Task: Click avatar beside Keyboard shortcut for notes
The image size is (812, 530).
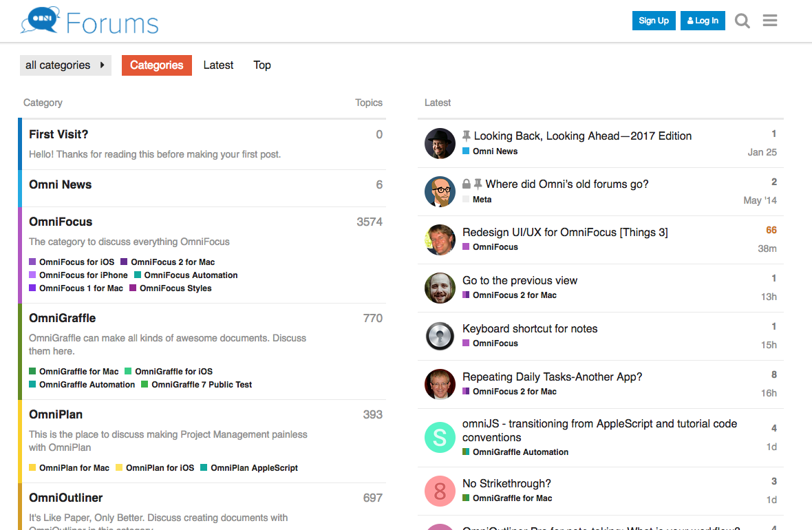Action: coord(440,336)
